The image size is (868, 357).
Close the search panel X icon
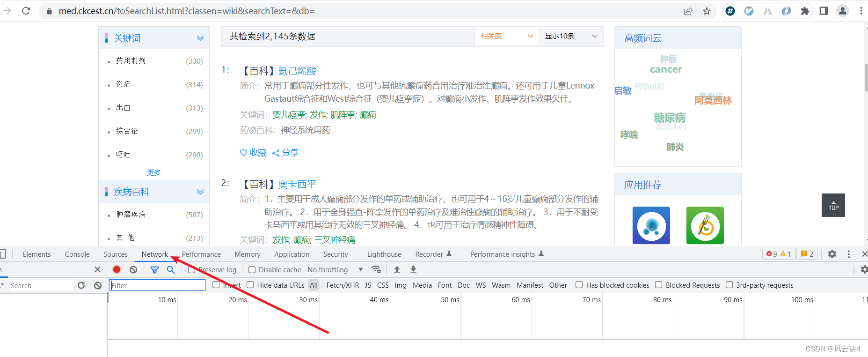[x=97, y=269]
